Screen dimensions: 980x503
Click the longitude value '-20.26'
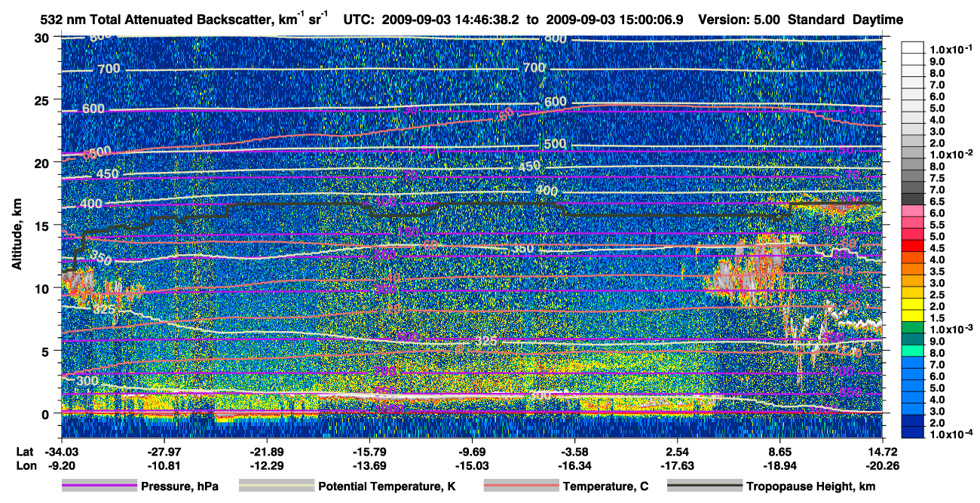tap(883, 465)
